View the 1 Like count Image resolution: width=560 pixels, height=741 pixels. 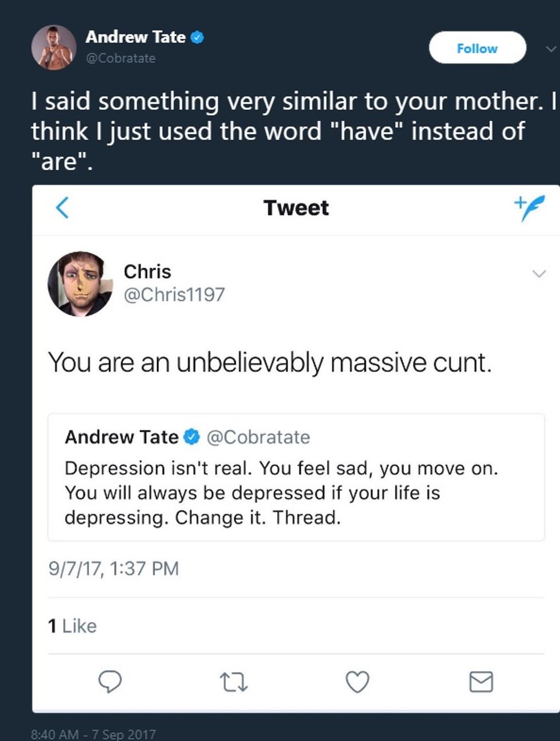pyautogui.click(x=73, y=626)
